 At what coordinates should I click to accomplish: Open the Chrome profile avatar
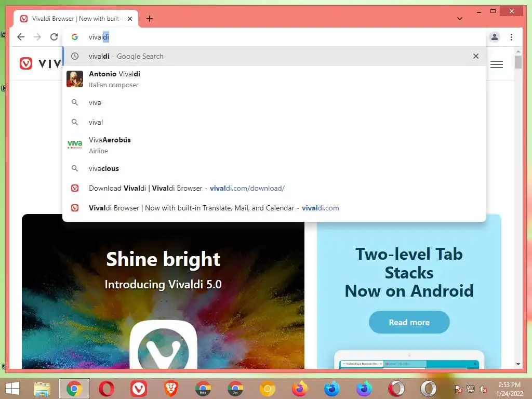tap(495, 37)
